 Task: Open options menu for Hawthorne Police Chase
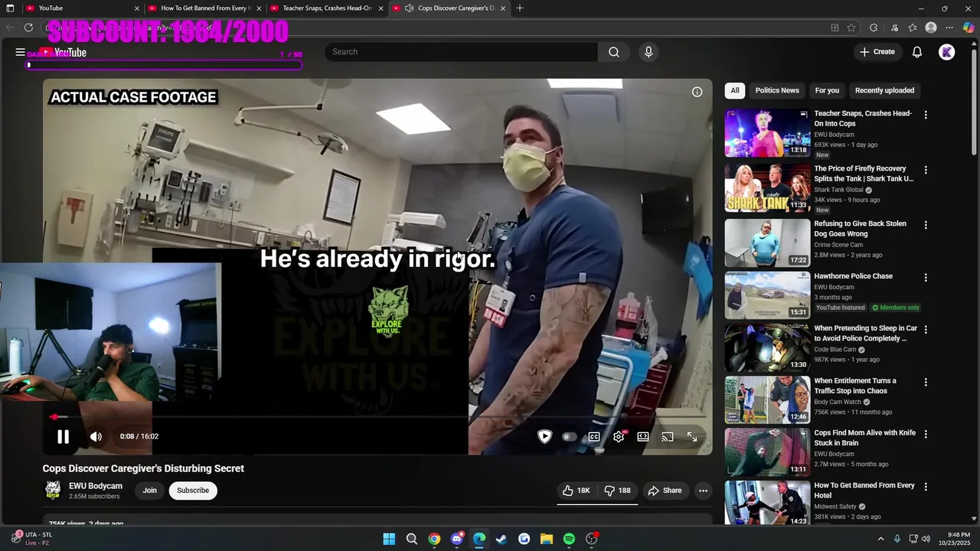(926, 278)
